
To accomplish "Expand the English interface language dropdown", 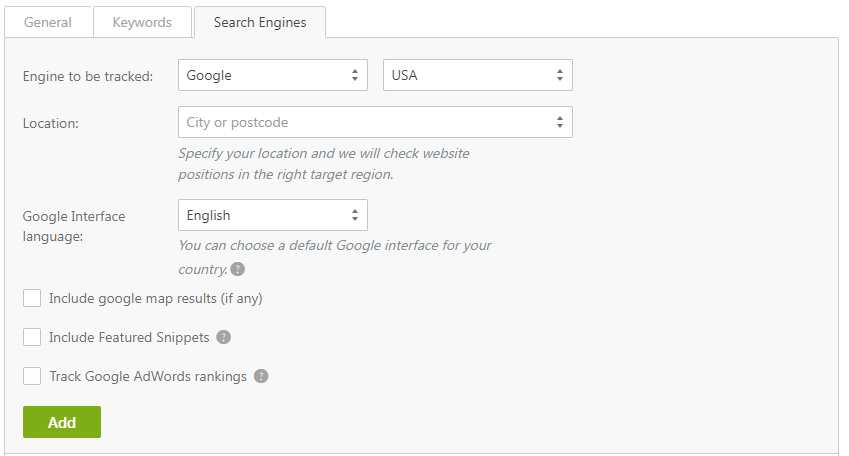I will tap(273, 215).
